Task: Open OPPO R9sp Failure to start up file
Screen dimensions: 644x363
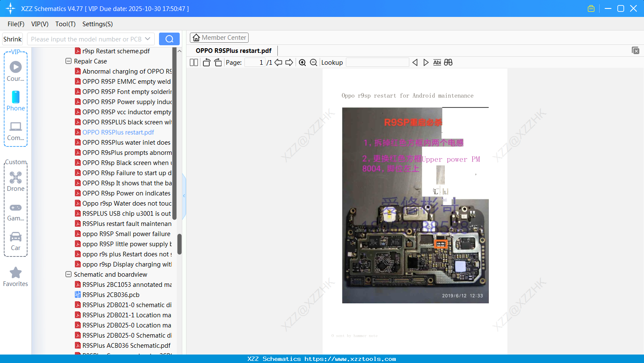Action: pos(123,173)
